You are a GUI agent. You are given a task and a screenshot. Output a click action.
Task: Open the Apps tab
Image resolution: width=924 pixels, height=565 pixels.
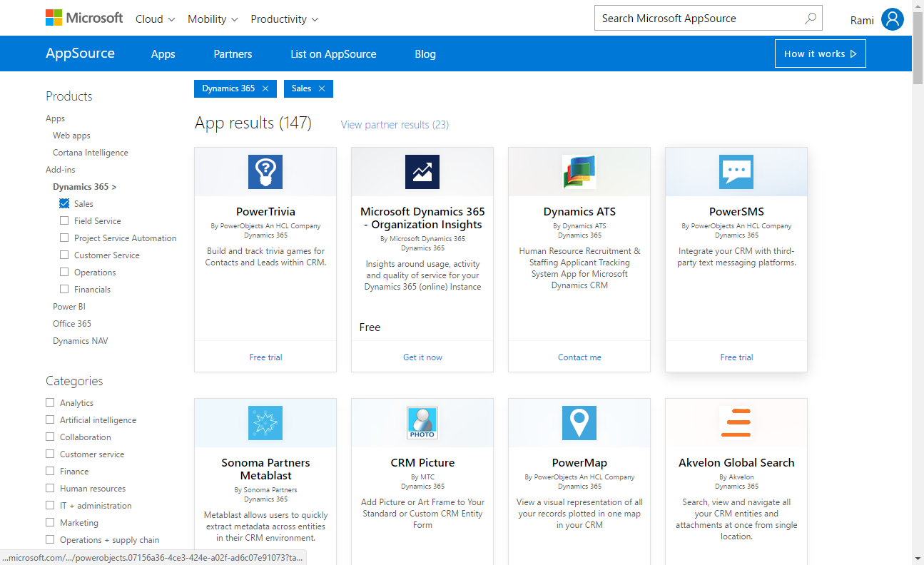[163, 54]
